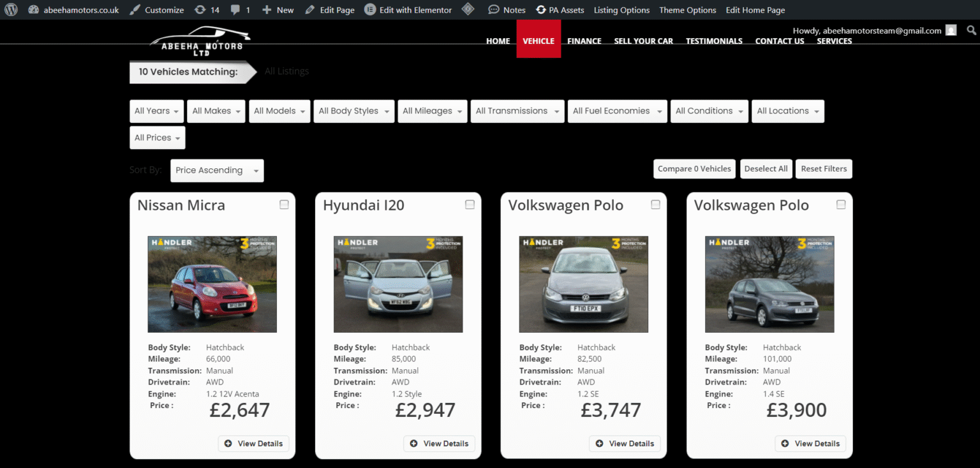Open the All Years dropdown
The width and height of the screenshot is (980, 468).
pyautogui.click(x=156, y=111)
